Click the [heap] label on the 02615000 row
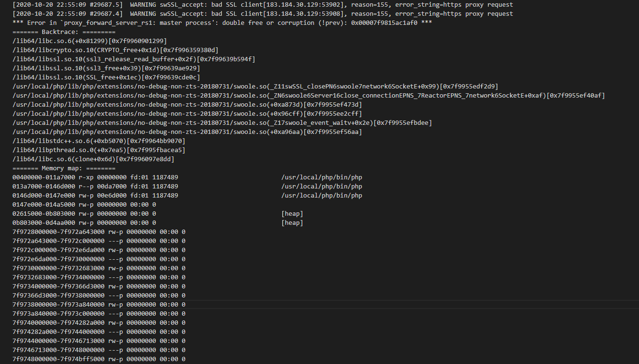639x364 pixels. pyautogui.click(x=292, y=214)
